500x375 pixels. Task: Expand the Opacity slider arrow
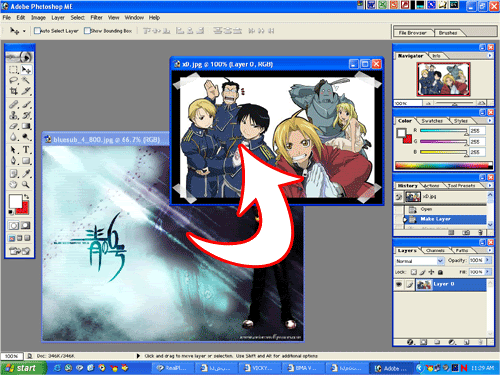(488, 260)
